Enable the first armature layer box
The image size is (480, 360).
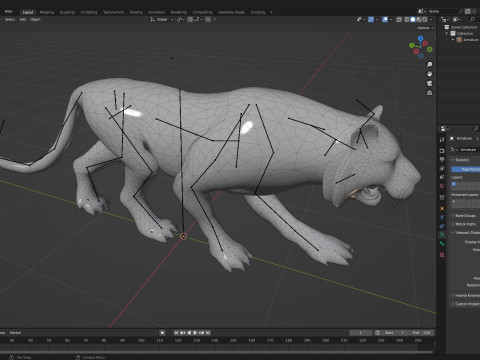point(454,184)
